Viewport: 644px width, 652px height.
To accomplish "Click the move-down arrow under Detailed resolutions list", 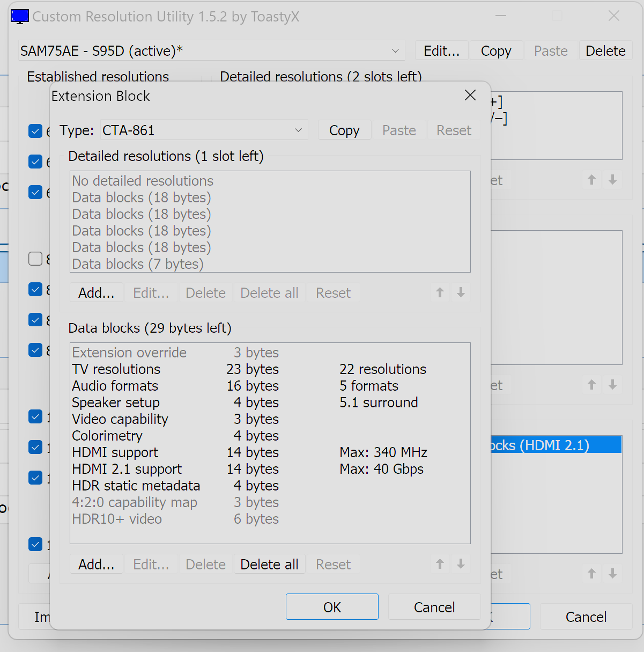I will 461,292.
